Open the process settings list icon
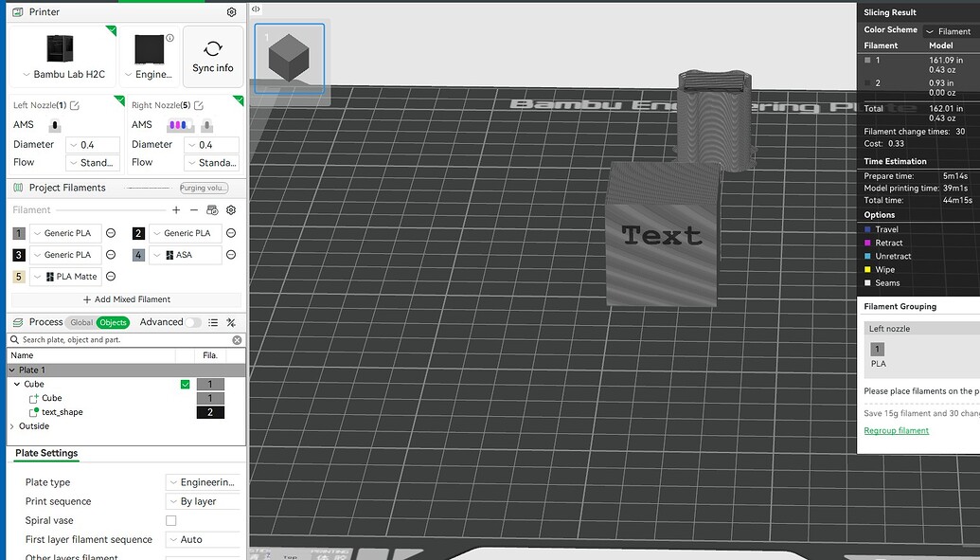980x560 pixels. point(213,322)
